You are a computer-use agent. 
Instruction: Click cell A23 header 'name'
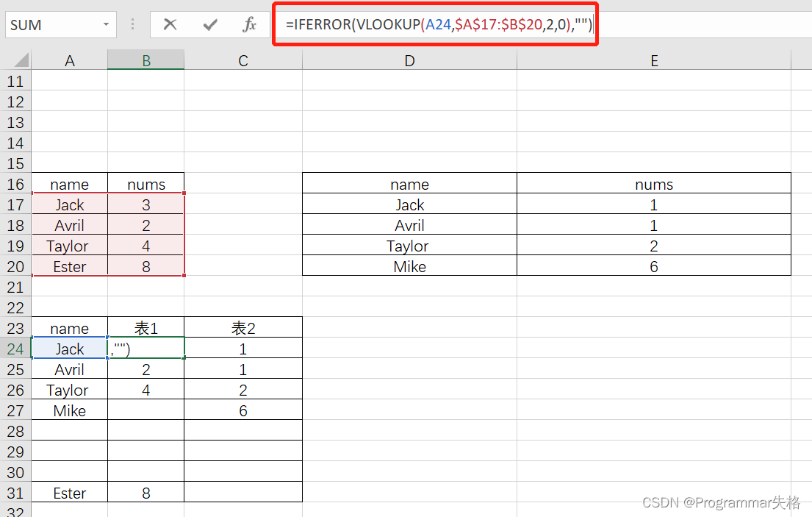(x=69, y=328)
